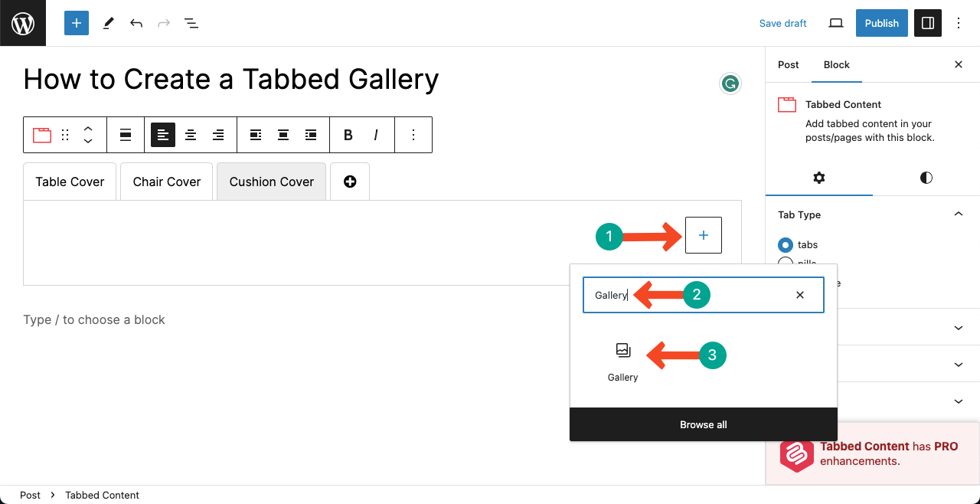Toggle bold formatting in the block toolbar
This screenshot has width=980, height=504.
tap(348, 134)
